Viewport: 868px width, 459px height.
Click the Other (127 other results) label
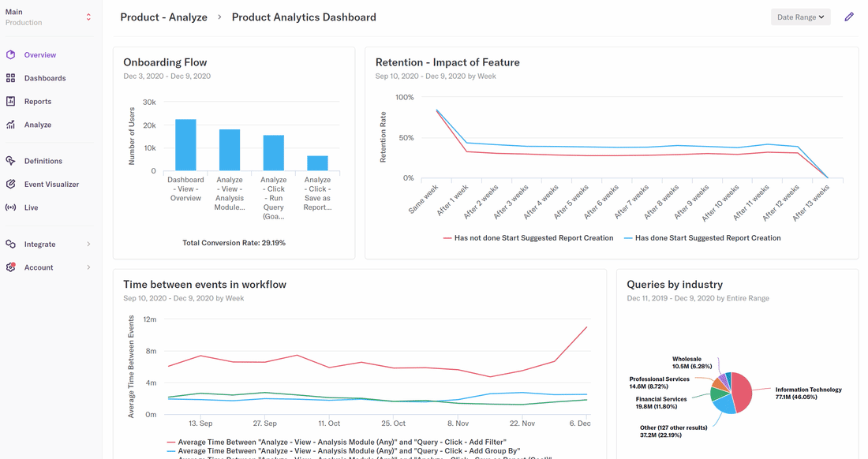click(673, 431)
